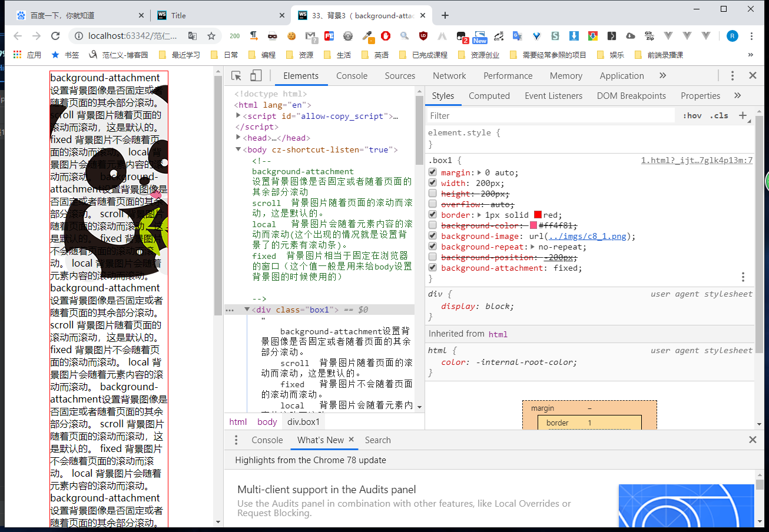
Task: Click the translate page icon in address bar
Action: pos(193,36)
